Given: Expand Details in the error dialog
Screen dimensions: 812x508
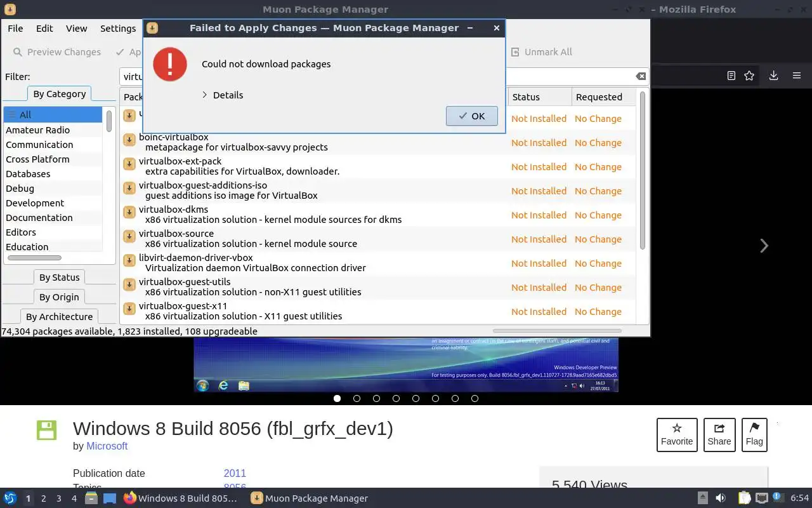Looking at the screenshot, I should point(222,95).
